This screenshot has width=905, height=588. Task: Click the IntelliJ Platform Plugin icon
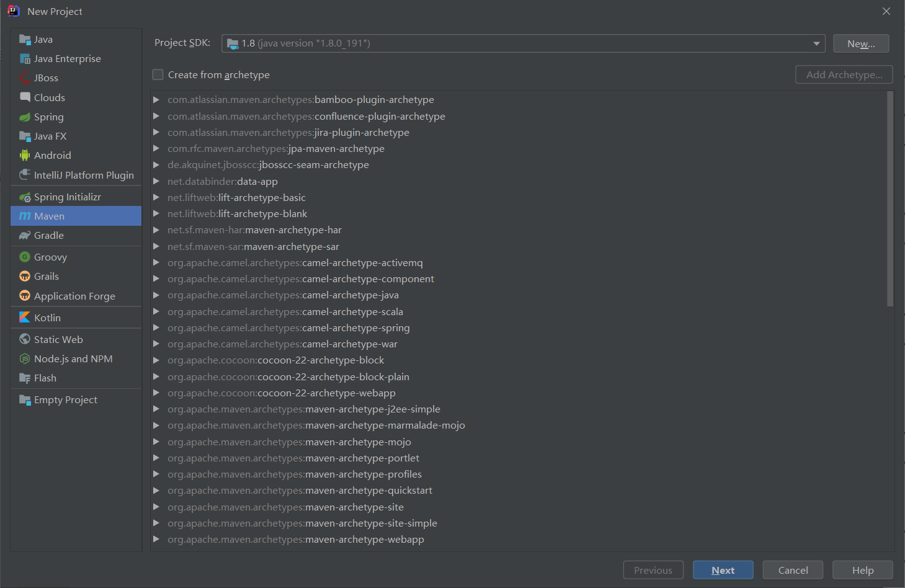[25, 175]
